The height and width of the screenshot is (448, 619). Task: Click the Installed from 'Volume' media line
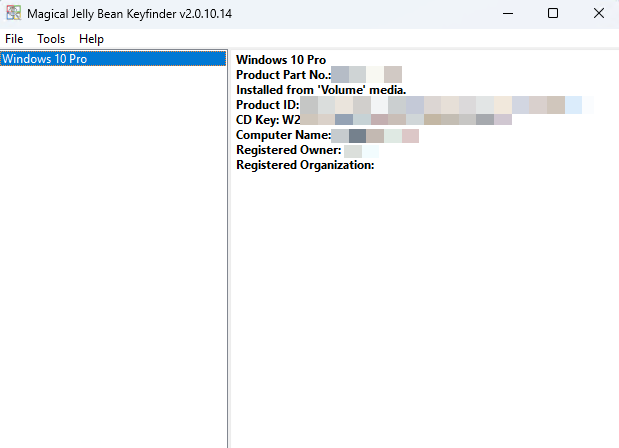coord(320,90)
